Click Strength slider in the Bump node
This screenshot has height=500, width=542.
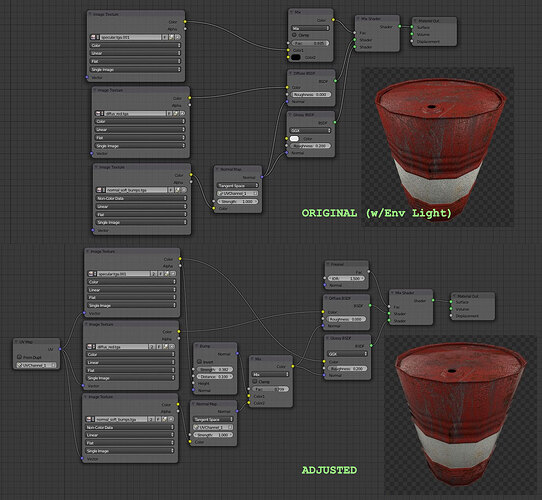pos(215,369)
